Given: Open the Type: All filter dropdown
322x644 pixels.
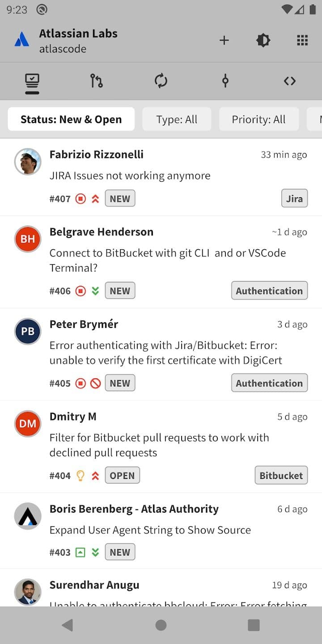Looking at the screenshot, I should pyautogui.click(x=177, y=119).
